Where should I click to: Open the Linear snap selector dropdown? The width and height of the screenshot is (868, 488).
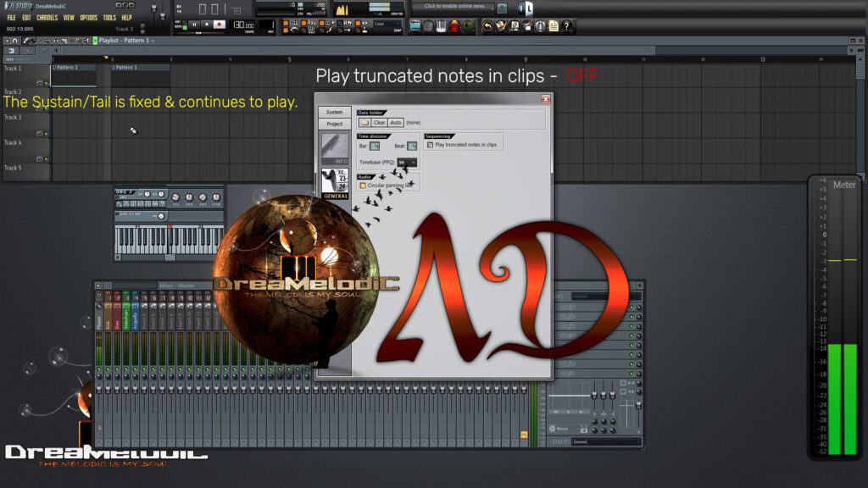387,25
